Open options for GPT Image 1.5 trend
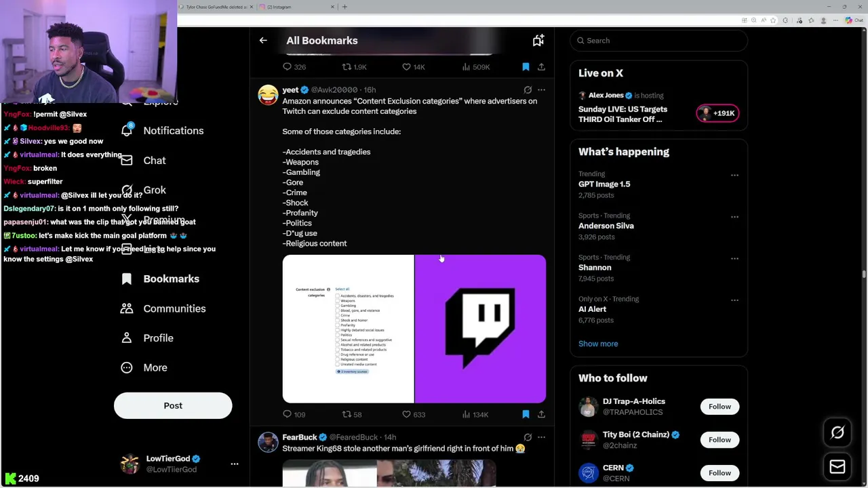 (734, 175)
